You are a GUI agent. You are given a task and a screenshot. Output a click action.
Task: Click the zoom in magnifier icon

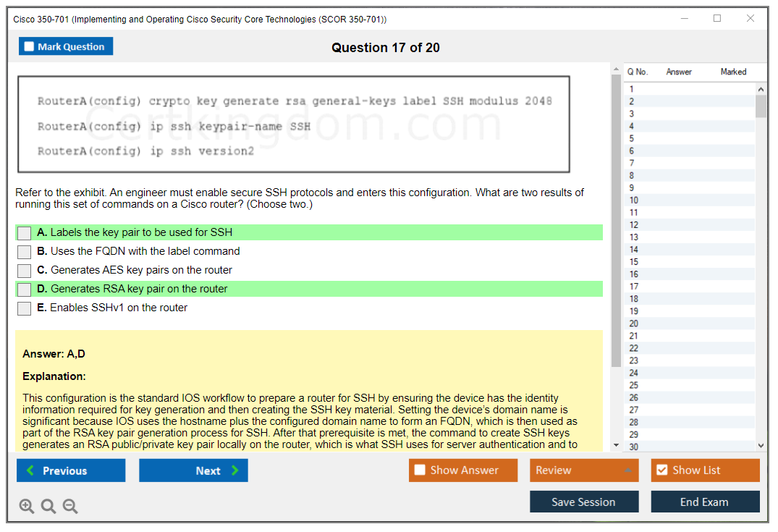pos(27,506)
